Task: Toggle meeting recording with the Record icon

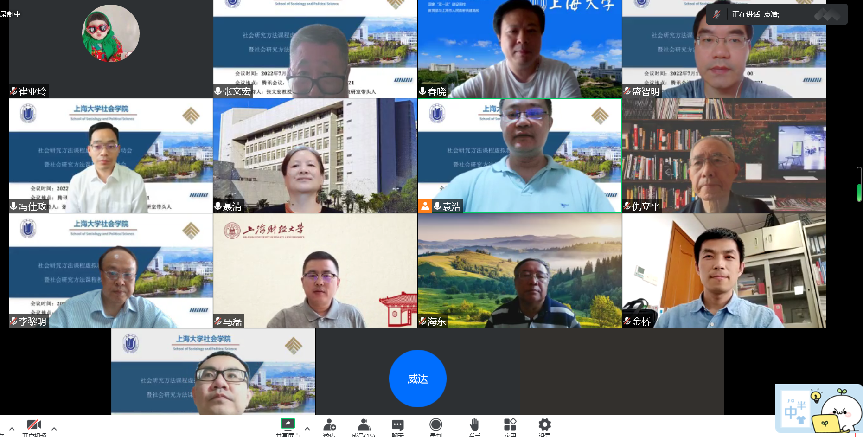Action: 436,426
